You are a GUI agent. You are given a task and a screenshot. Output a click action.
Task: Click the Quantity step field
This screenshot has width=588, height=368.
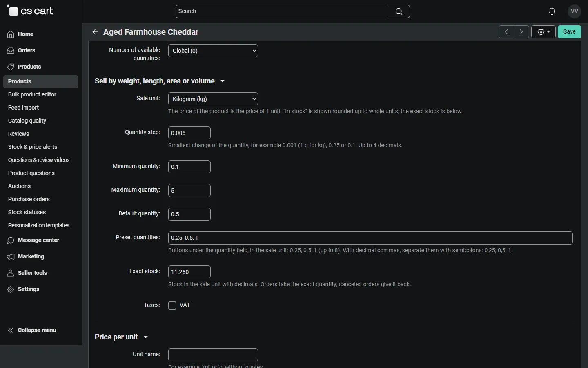(189, 133)
